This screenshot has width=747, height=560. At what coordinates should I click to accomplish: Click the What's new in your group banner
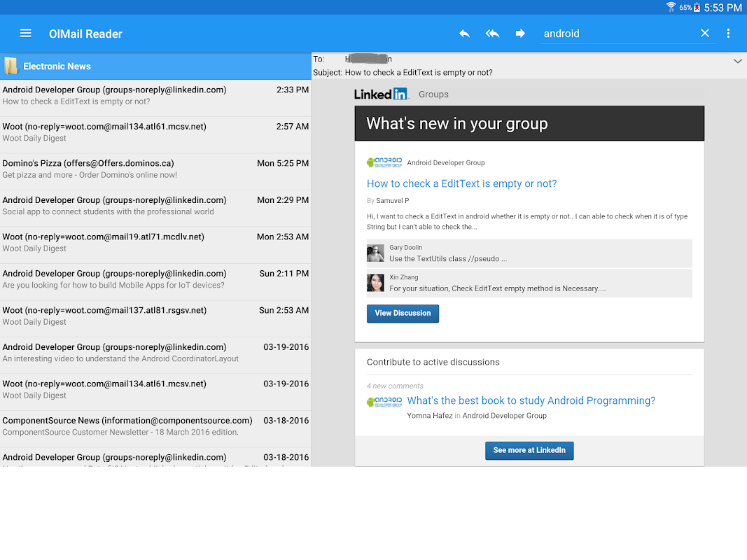529,123
